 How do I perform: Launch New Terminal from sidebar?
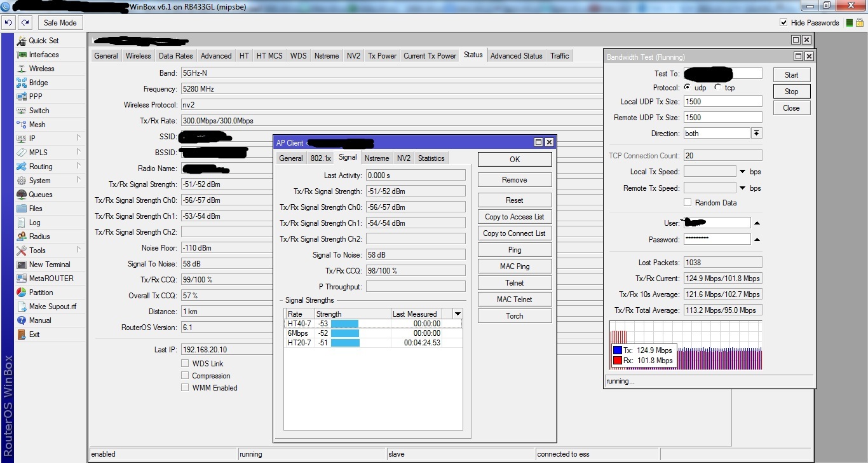tap(50, 265)
